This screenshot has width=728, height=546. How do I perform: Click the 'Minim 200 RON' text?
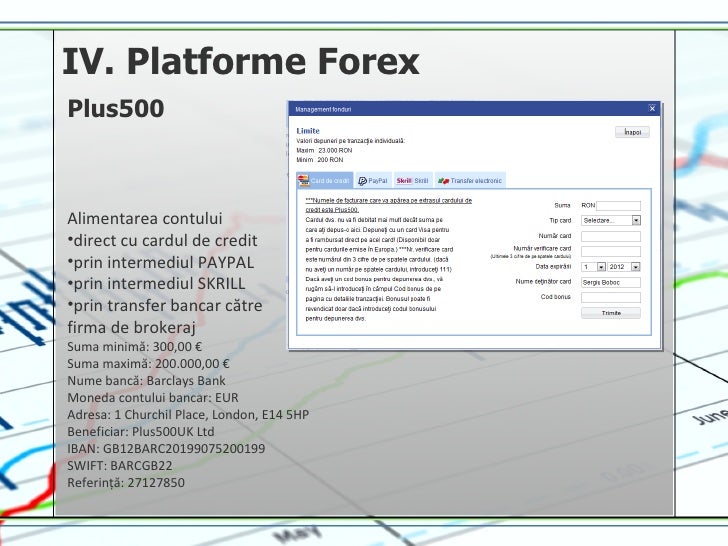pos(320,160)
